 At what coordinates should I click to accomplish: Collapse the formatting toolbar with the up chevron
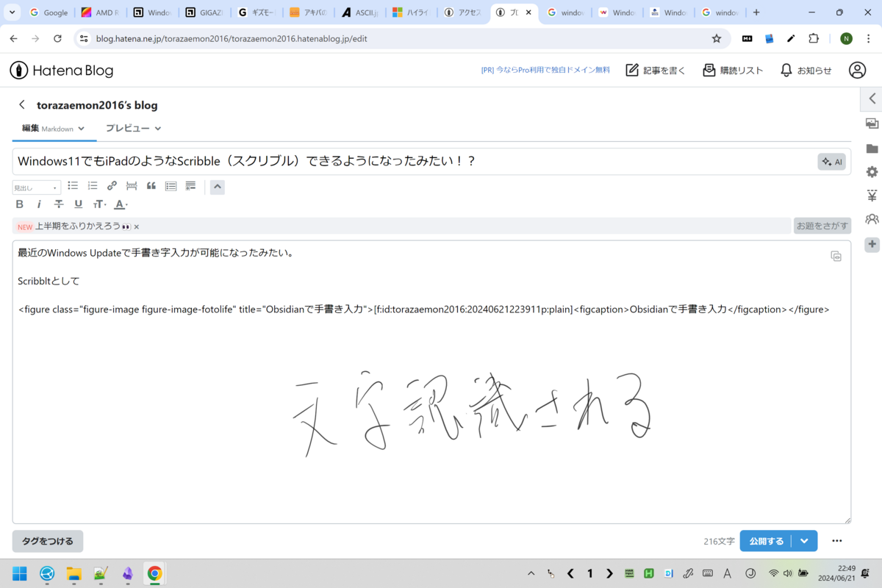tap(217, 187)
